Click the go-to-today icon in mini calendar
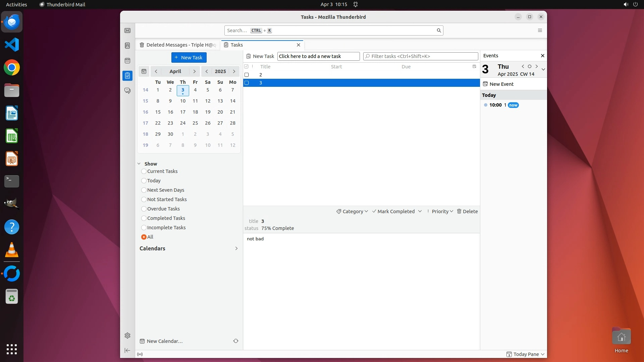 click(144, 71)
